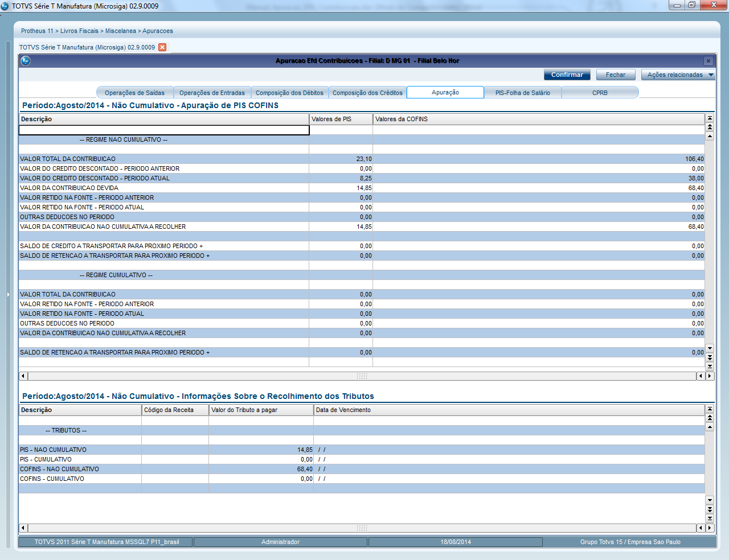
Task: Minimize the TOTVS application window
Action: pyautogui.click(x=677, y=5)
